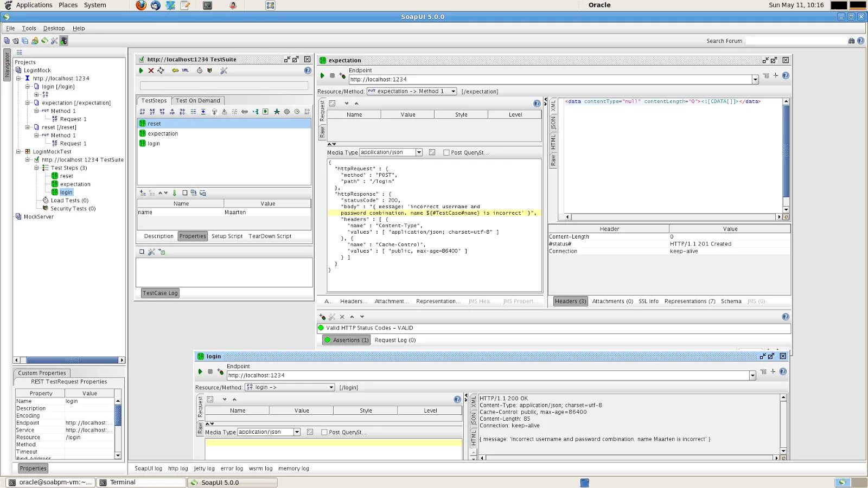This screenshot has height=488, width=868.
Task: Show the Request Log (0) tab
Action: [395, 341]
